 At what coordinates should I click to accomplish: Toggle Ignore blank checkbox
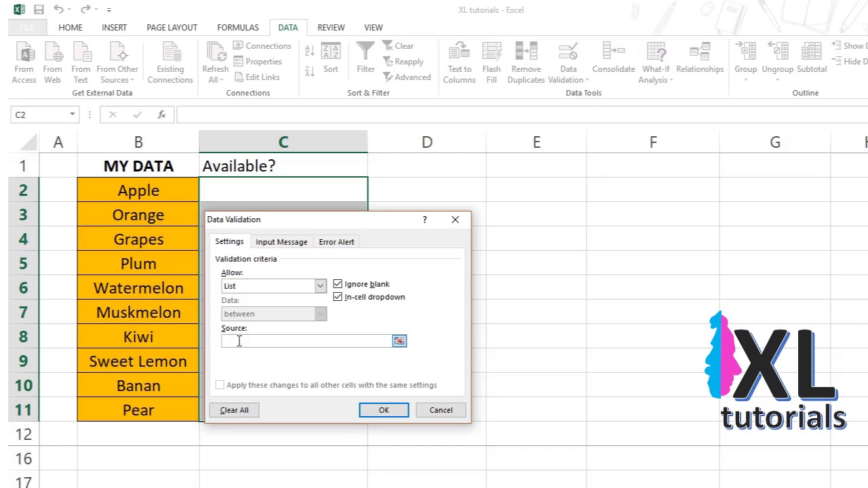(338, 284)
